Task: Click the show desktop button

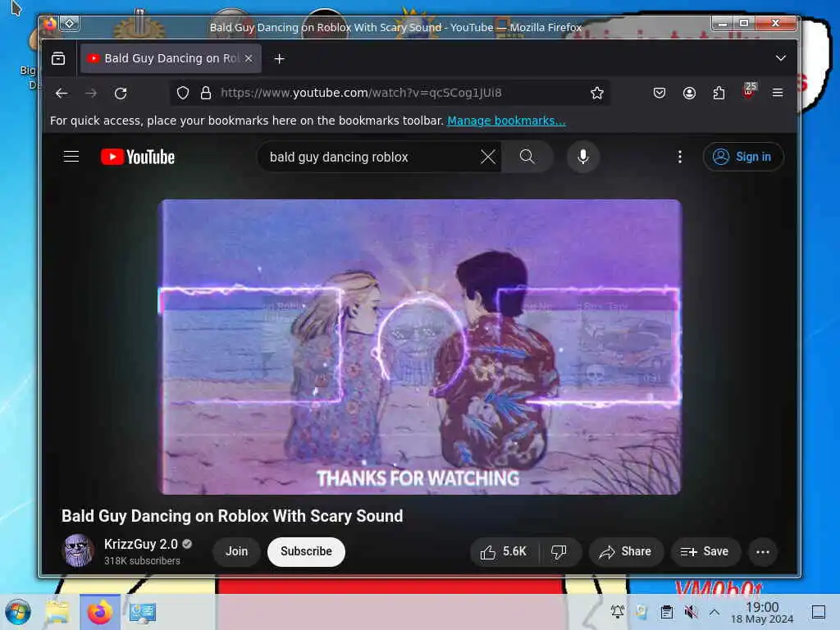Action: [x=819, y=612]
